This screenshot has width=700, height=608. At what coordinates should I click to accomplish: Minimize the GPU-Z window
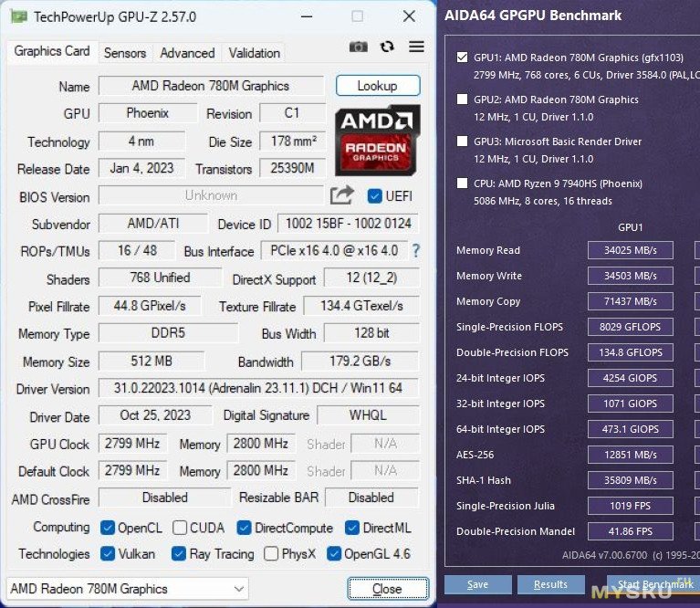pyautogui.click(x=307, y=17)
